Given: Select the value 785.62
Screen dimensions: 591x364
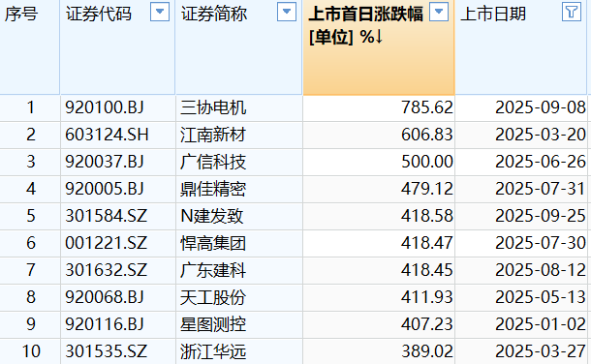Looking at the screenshot, I should [x=426, y=107].
